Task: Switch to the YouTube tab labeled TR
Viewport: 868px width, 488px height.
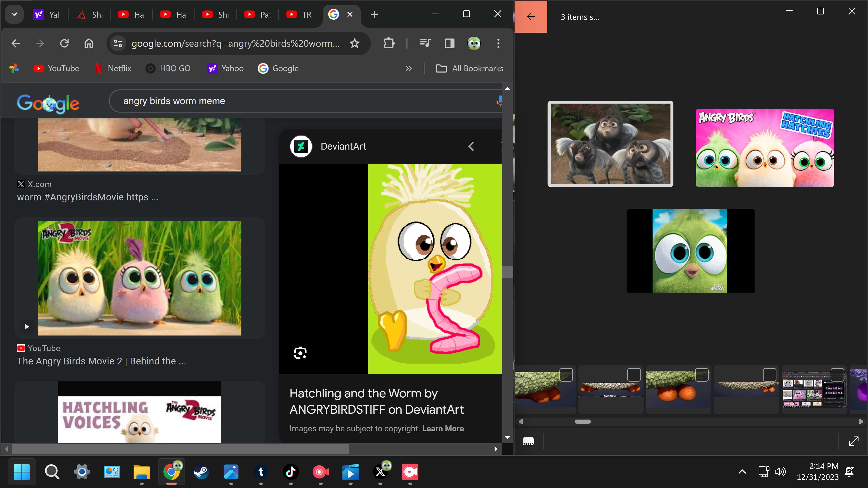Action: click(x=300, y=14)
